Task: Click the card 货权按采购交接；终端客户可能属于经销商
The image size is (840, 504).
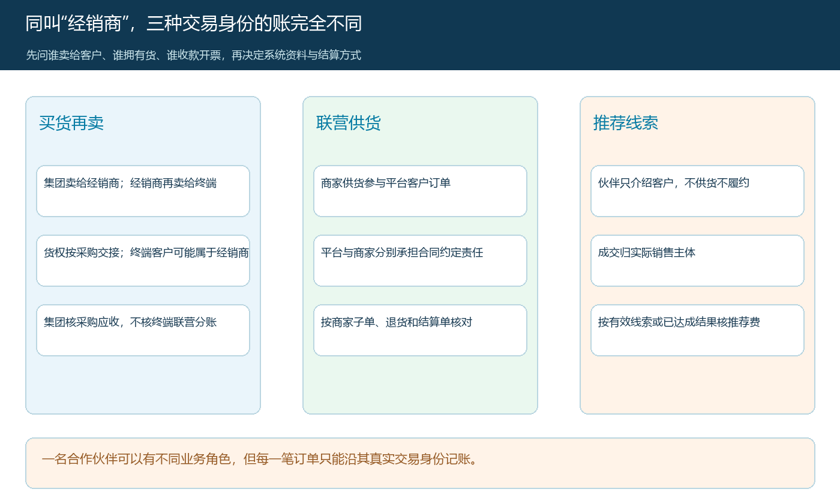Action: click(x=143, y=260)
